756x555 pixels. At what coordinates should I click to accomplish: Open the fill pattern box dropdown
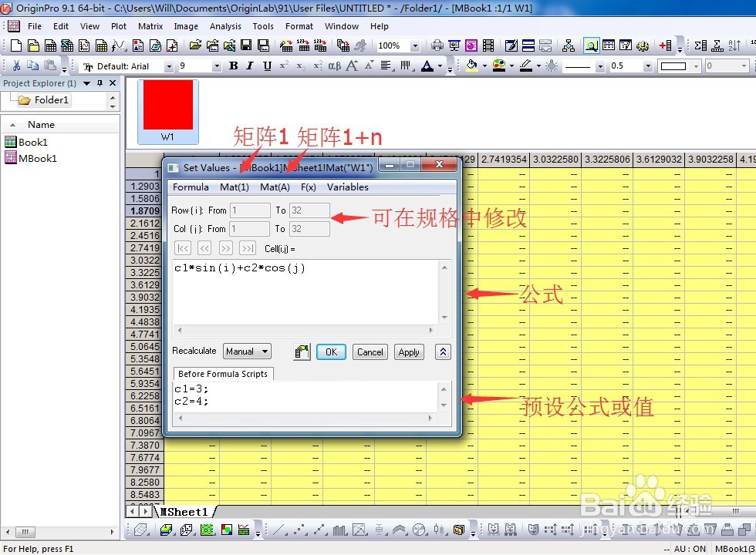pos(696,66)
